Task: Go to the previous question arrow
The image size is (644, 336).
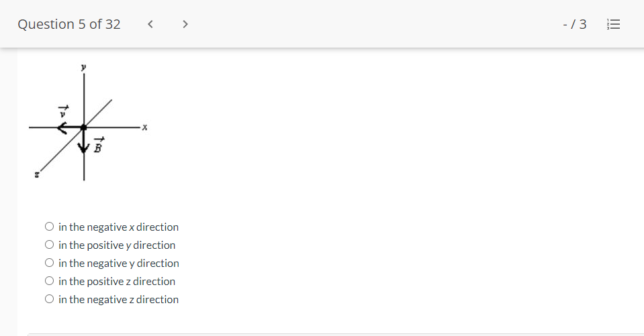Action: point(150,24)
